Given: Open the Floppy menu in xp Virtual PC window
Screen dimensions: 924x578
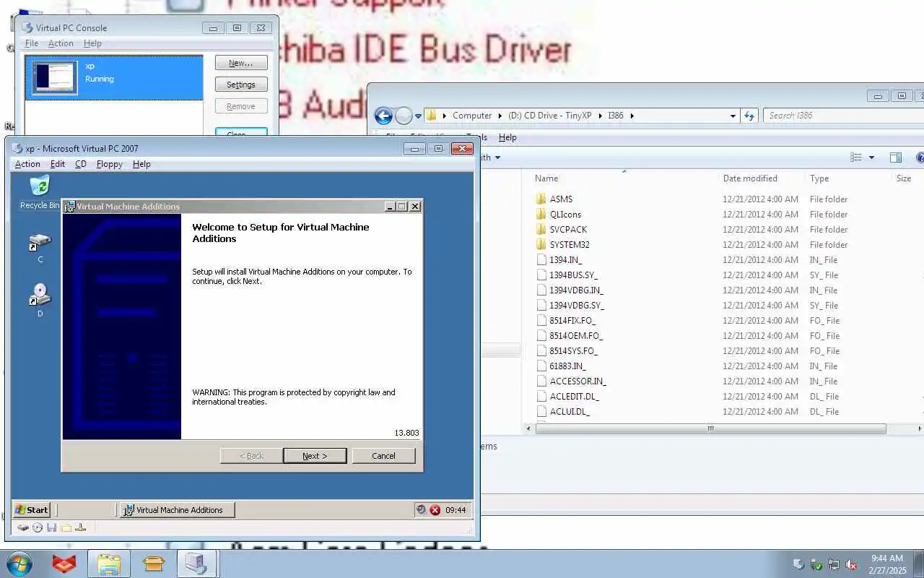Looking at the screenshot, I should pos(110,164).
